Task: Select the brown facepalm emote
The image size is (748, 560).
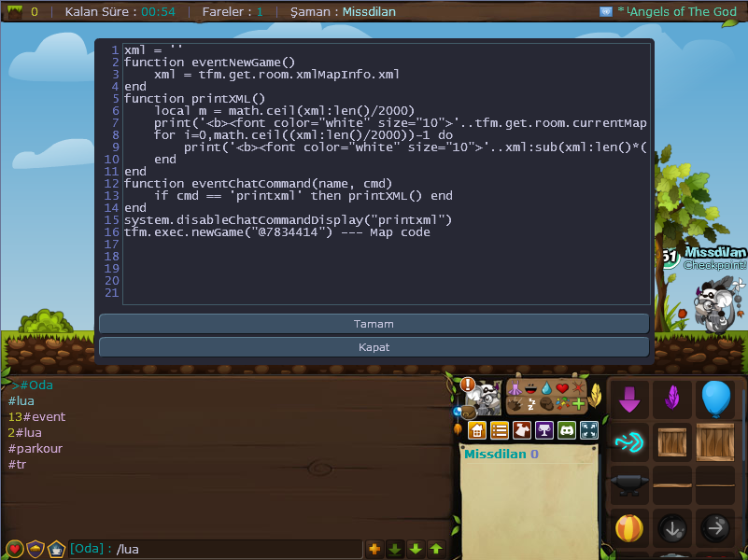Action: click(x=546, y=405)
